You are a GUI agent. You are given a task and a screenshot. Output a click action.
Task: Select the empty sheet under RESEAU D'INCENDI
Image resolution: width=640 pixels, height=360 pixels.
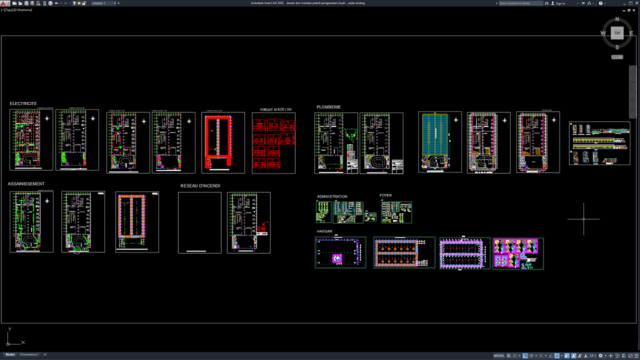tap(200, 223)
